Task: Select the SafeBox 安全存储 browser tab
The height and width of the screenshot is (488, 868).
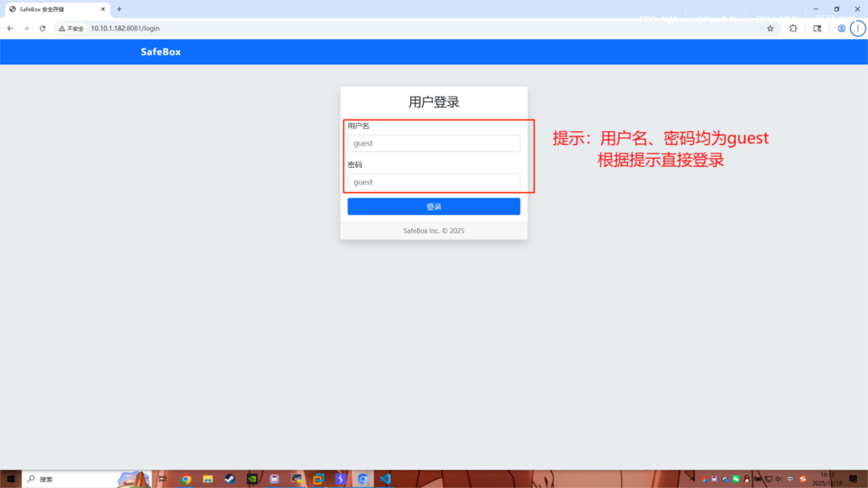Action: pos(53,9)
